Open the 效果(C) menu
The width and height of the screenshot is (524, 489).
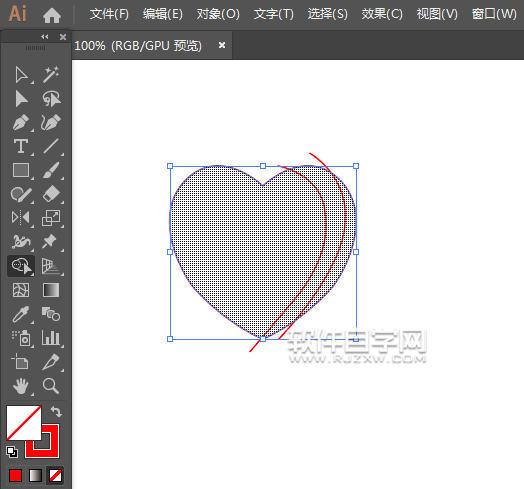click(x=382, y=14)
